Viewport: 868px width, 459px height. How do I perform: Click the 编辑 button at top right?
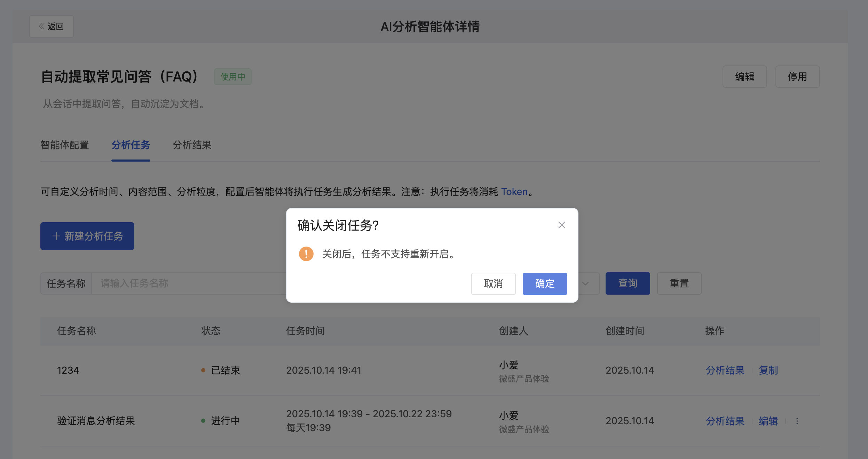click(x=744, y=77)
